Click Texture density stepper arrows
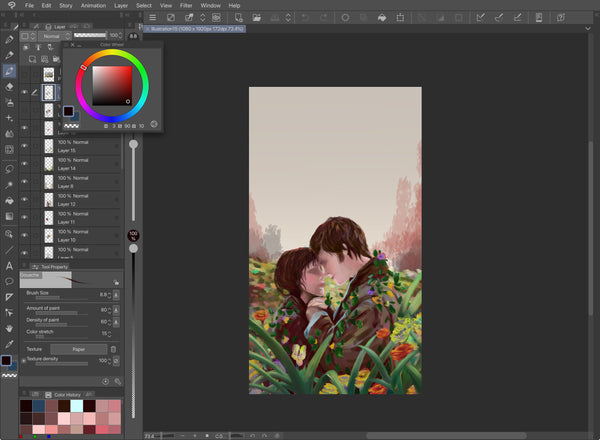Screen dimensions: 600x440 click(x=109, y=361)
